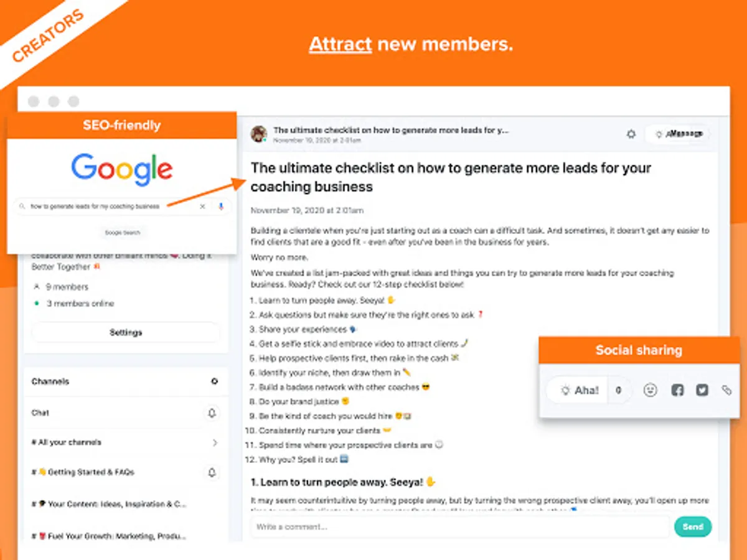Clear Google search with X icon
This screenshot has height=560, width=747.
202,206
